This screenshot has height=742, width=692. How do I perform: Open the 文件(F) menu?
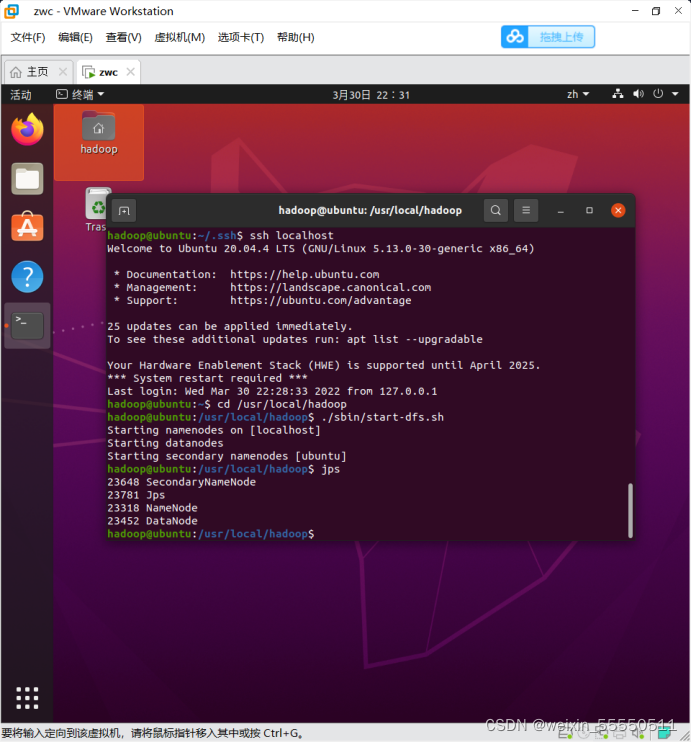28,37
